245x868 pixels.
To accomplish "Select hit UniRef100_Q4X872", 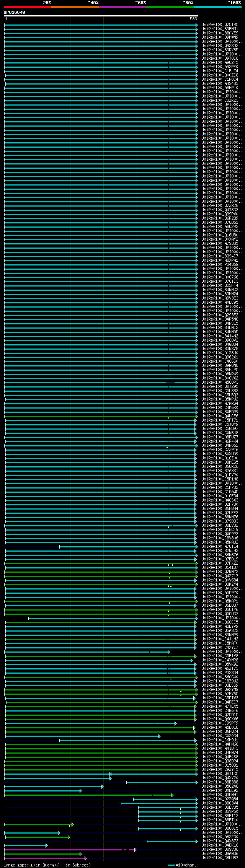I will [x=220, y=841].
